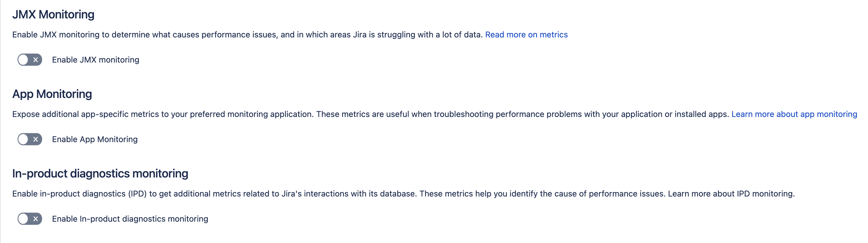Click the X icon in App Monitoring toggle
This screenshot has width=868, height=243.
35,139
